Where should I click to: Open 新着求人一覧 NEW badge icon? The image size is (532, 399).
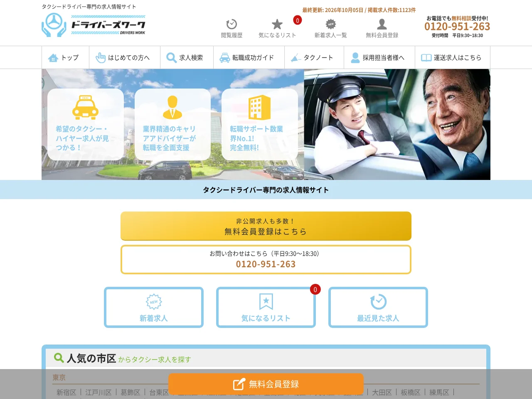click(330, 24)
